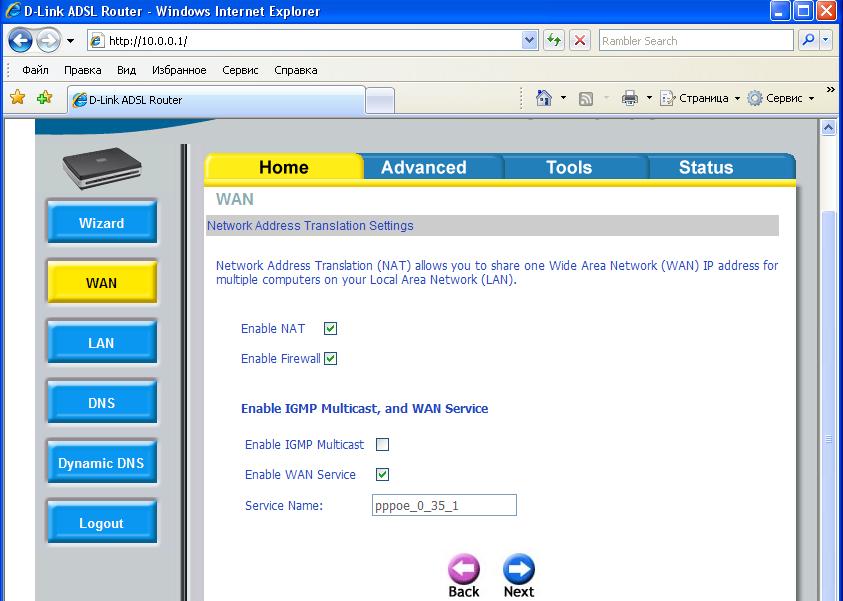Open Favorites Center star icon
Image resolution: width=843 pixels, height=601 pixels.
[18, 97]
